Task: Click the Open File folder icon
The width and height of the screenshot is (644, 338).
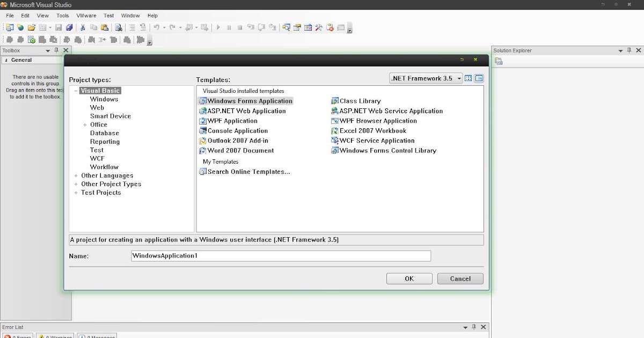Action: pyautogui.click(x=31, y=27)
